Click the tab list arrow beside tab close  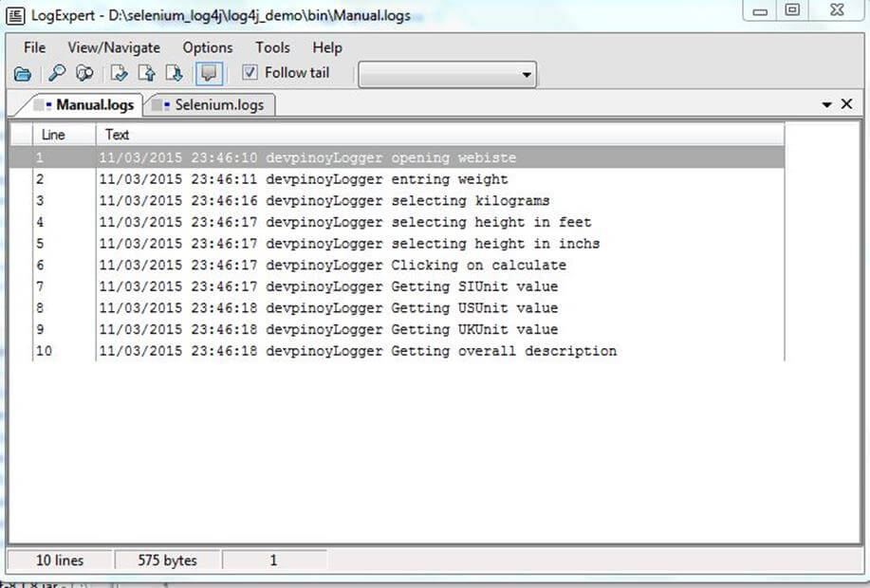(826, 104)
